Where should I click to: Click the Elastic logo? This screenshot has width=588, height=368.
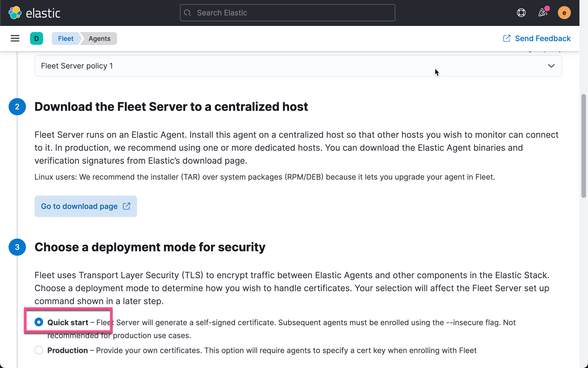(34, 12)
